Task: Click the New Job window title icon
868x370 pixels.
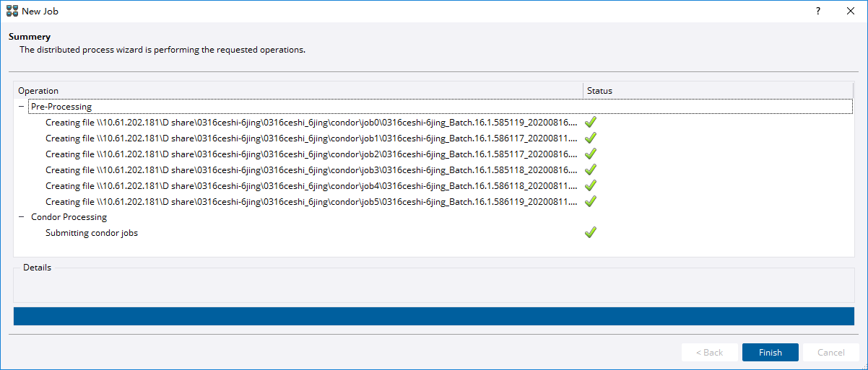Action: pos(12,11)
